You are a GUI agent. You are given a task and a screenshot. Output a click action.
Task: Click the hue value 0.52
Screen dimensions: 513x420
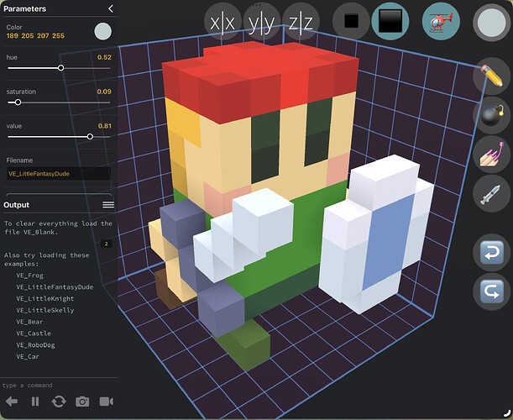[104, 57]
